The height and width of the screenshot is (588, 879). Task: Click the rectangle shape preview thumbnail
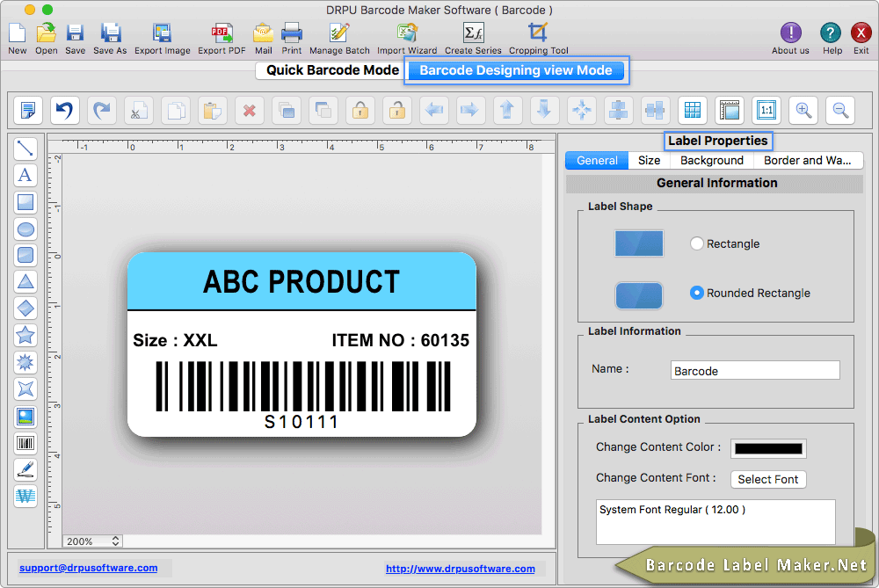[638, 243]
